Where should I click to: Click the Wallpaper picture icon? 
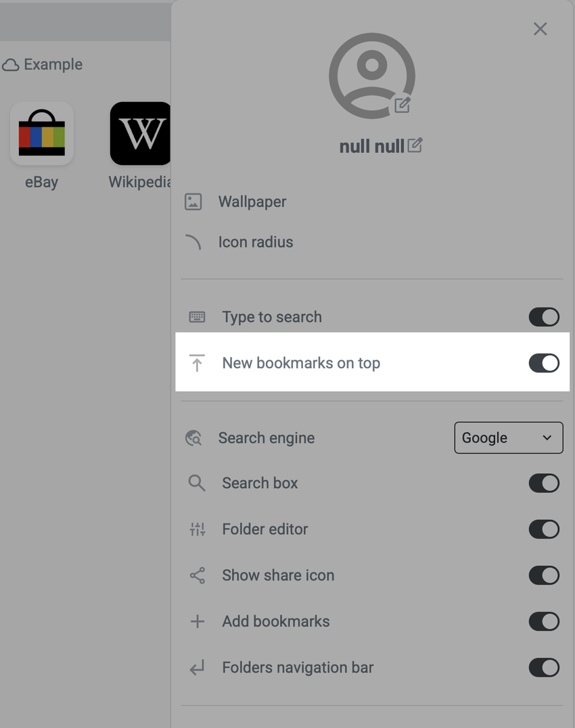pyautogui.click(x=193, y=201)
